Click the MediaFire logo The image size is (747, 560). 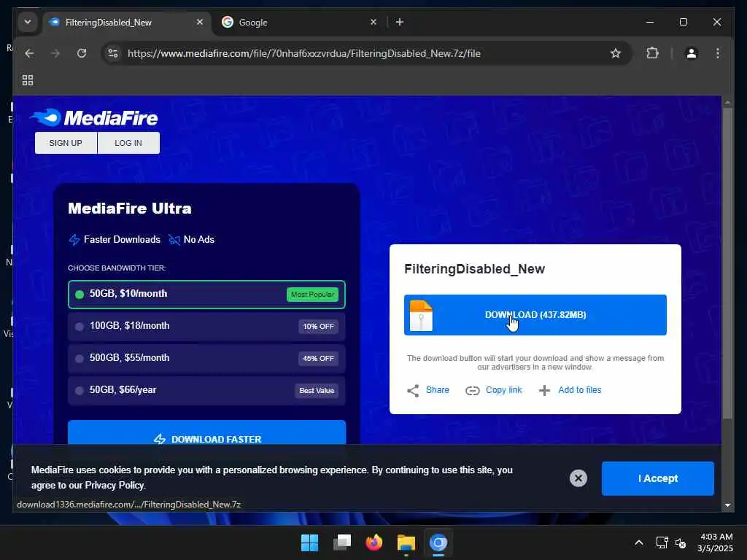pyautogui.click(x=94, y=117)
